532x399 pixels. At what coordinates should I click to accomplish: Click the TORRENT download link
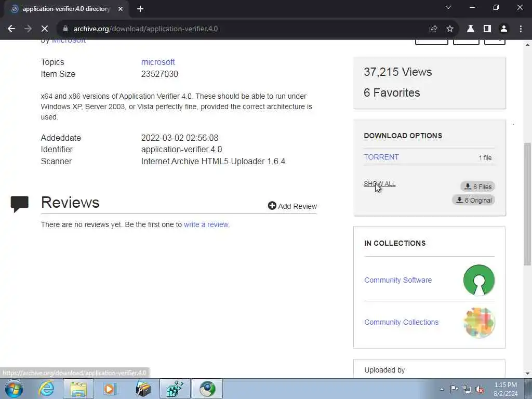[x=381, y=157]
